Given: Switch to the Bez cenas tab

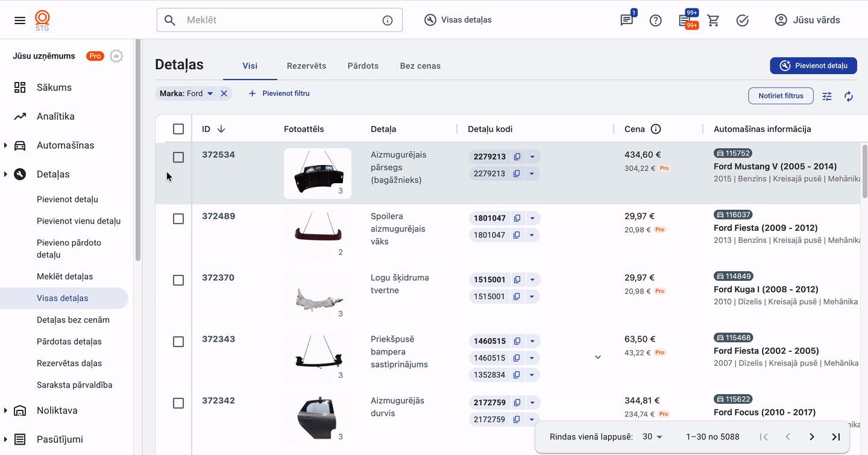Looking at the screenshot, I should click(x=420, y=66).
